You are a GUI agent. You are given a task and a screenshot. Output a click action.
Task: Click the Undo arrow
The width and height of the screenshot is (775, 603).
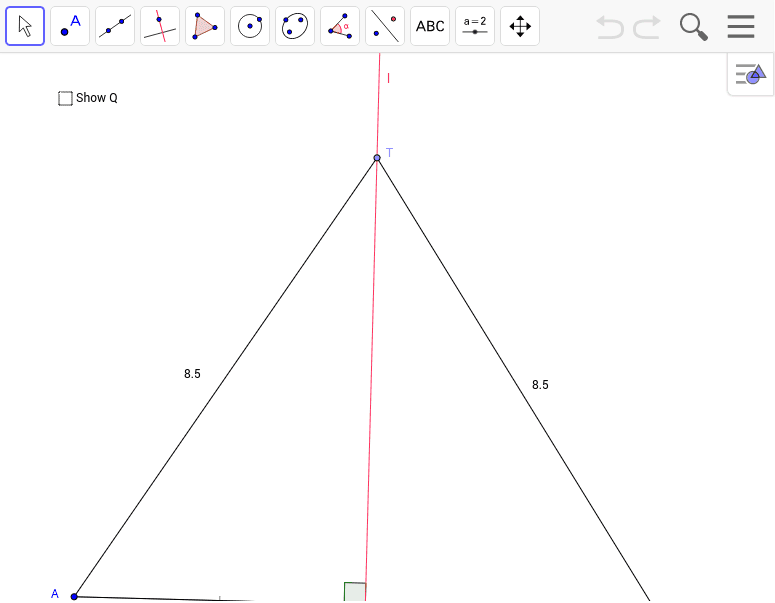coord(609,27)
